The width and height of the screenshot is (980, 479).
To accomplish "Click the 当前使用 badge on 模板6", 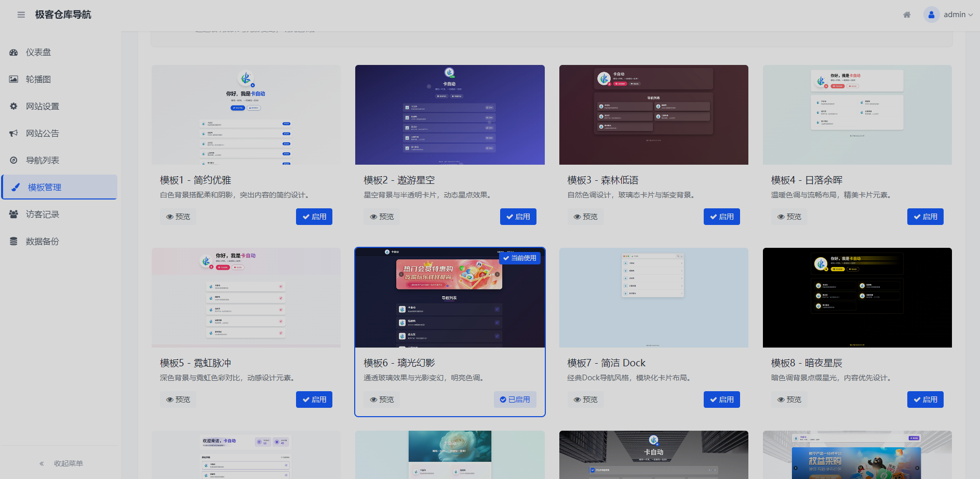I will pos(520,258).
